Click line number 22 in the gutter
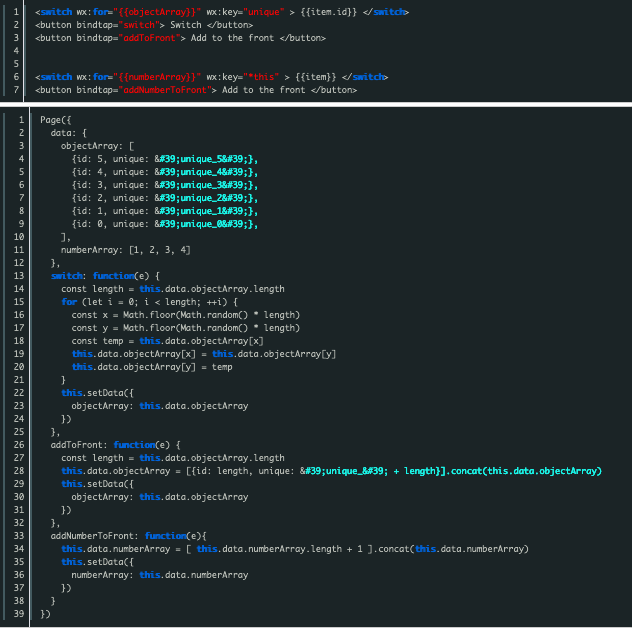The image size is (632, 629). [18, 392]
